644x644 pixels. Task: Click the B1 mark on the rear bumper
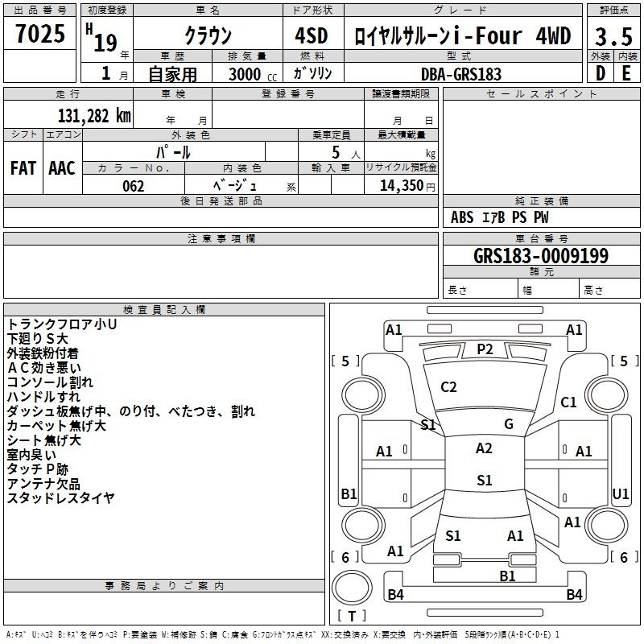click(x=507, y=576)
